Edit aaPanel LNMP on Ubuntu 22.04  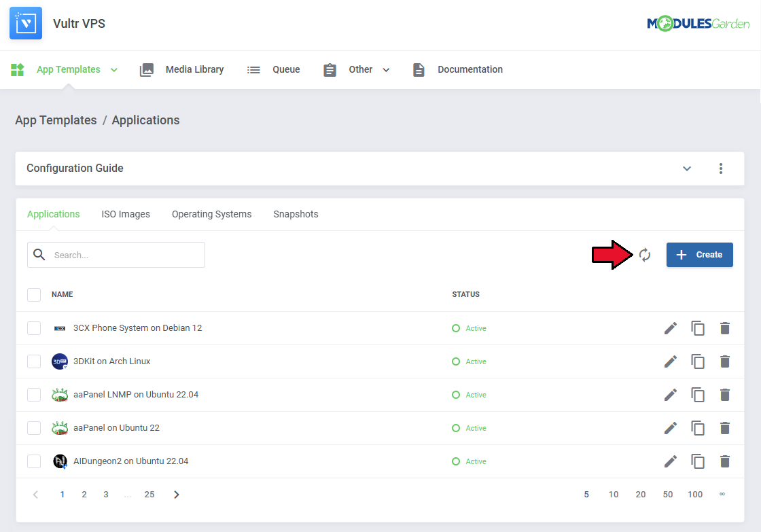click(x=670, y=395)
